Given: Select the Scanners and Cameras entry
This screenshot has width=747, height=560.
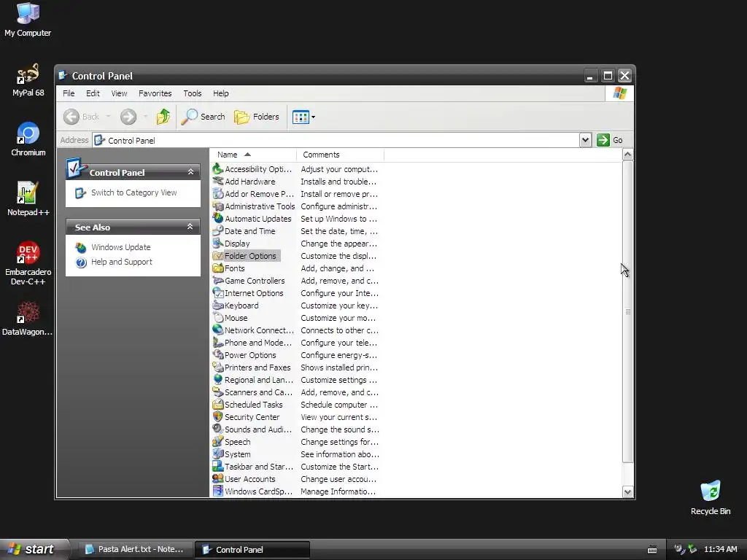Looking at the screenshot, I should [x=253, y=392].
